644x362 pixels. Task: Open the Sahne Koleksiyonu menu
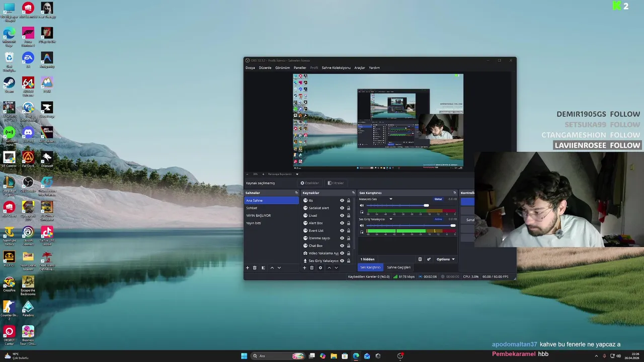[x=336, y=68]
